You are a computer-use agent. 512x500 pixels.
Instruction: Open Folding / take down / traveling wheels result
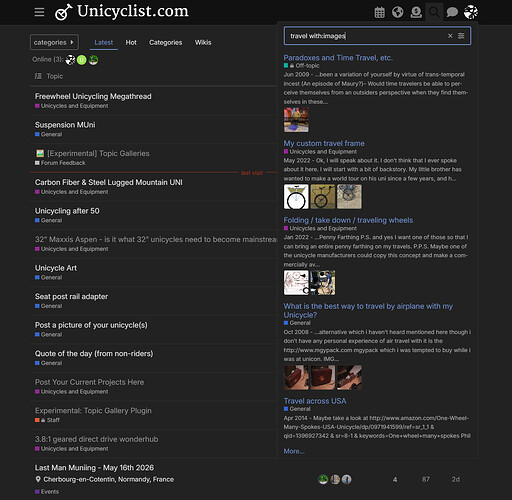point(348,220)
